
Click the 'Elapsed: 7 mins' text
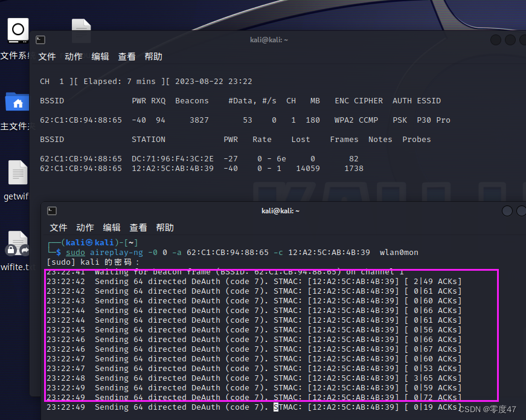click(x=120, y=81)
